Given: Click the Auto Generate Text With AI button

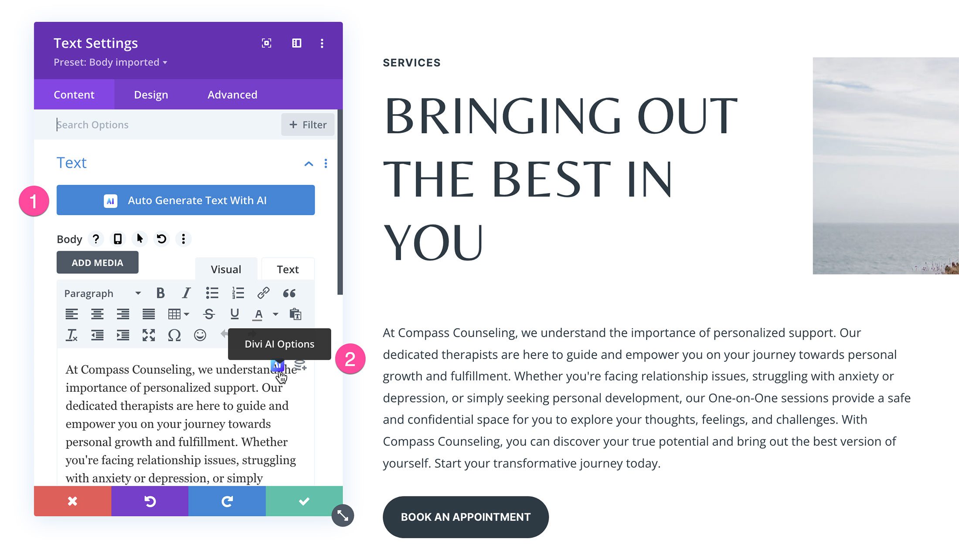Looking at the screenshot, I should tap(185, 199).
